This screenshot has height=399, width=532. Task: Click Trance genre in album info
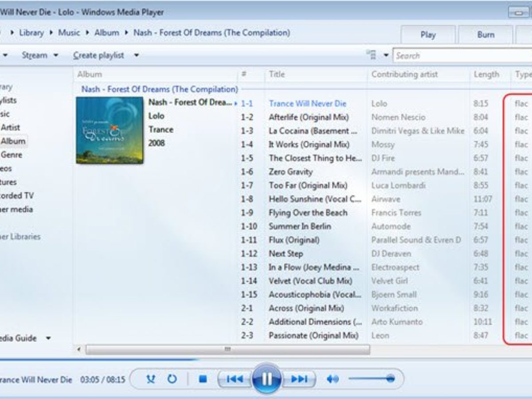coord(161,129)
